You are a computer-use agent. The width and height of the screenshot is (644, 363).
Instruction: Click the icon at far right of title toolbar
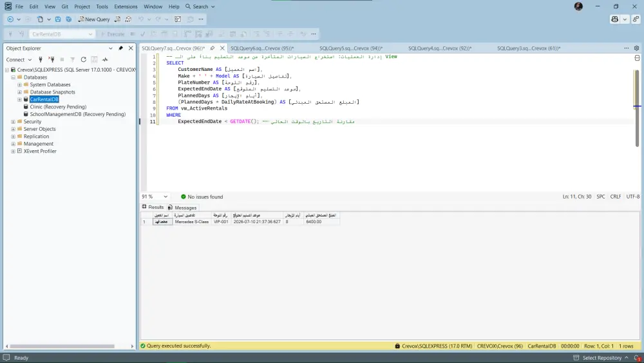coord(636,19)
